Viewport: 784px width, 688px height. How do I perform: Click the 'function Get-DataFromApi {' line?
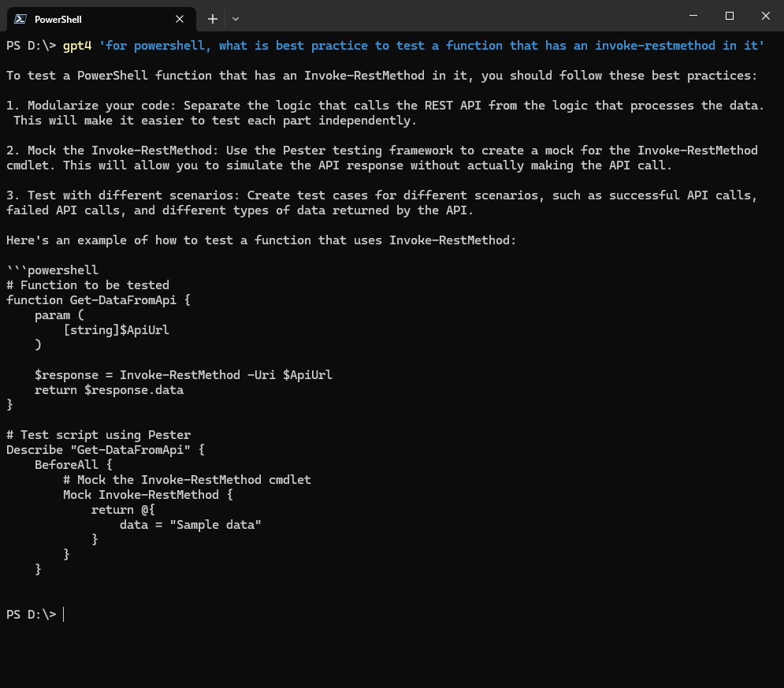[x=98, y=300]
